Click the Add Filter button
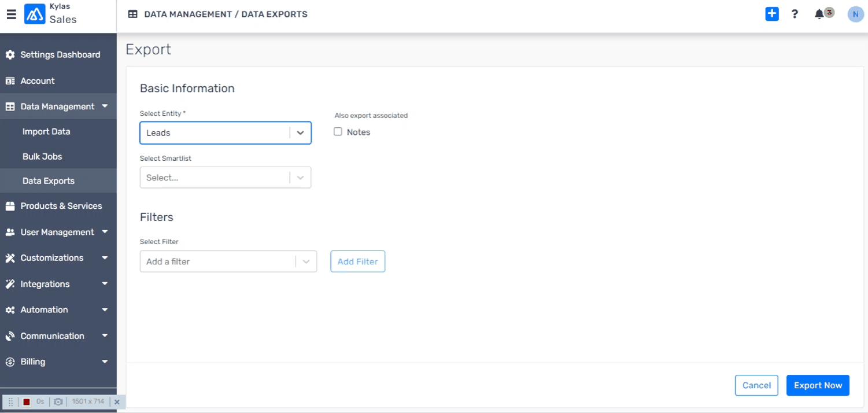868x413 pixels. (357, 261)
